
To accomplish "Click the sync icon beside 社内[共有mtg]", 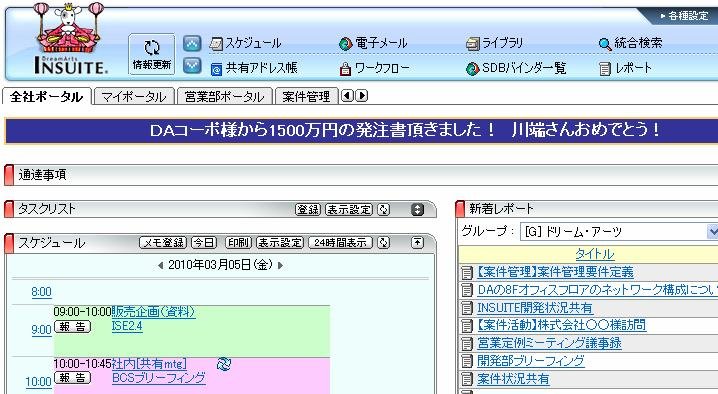I will tap(224, 364).
